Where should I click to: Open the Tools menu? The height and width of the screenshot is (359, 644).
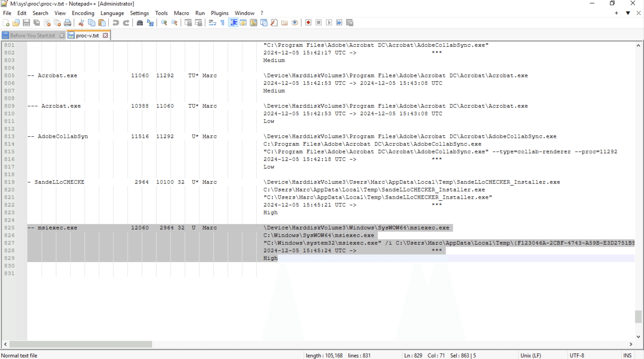click(161, 13)
